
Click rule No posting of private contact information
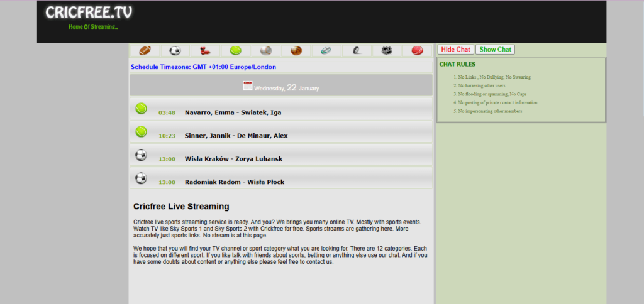[498, 102]
